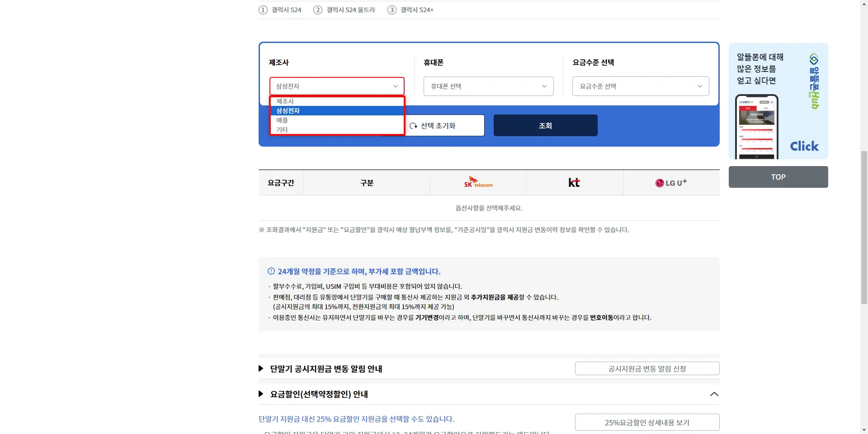
Task: Click the kt logo header
Action: click(x=574, y=182)
